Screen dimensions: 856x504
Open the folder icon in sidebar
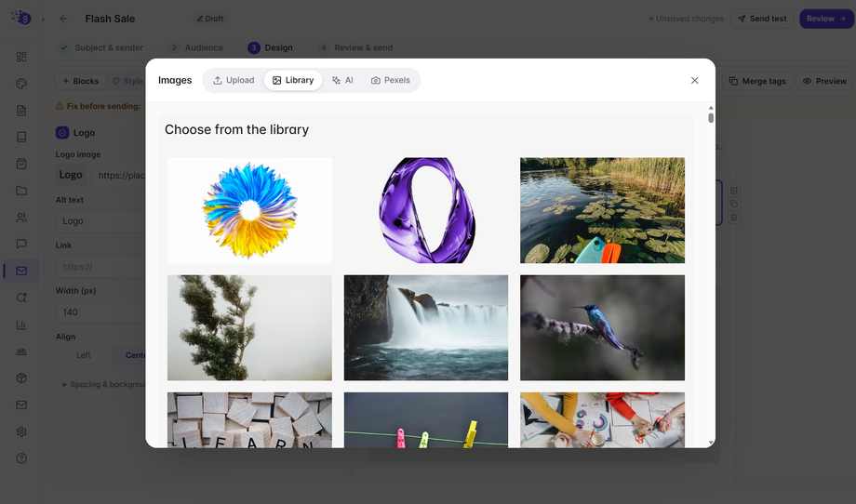(x=21, y=191)
